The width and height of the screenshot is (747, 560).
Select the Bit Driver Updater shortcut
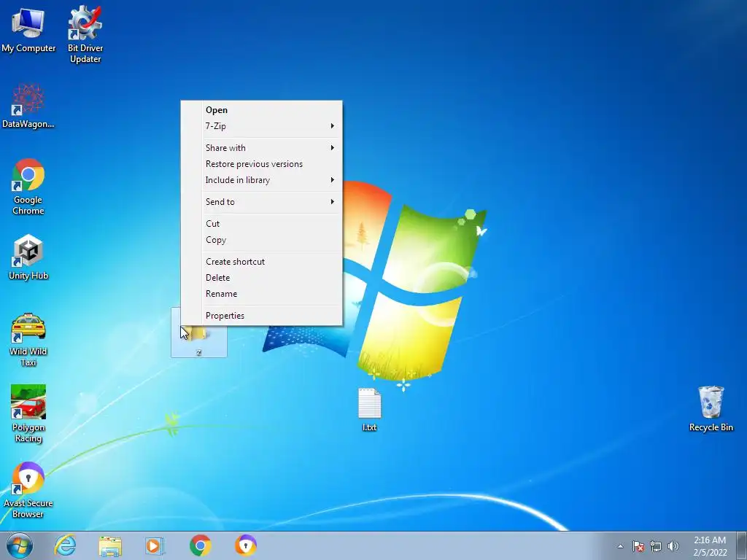[85, 34]
